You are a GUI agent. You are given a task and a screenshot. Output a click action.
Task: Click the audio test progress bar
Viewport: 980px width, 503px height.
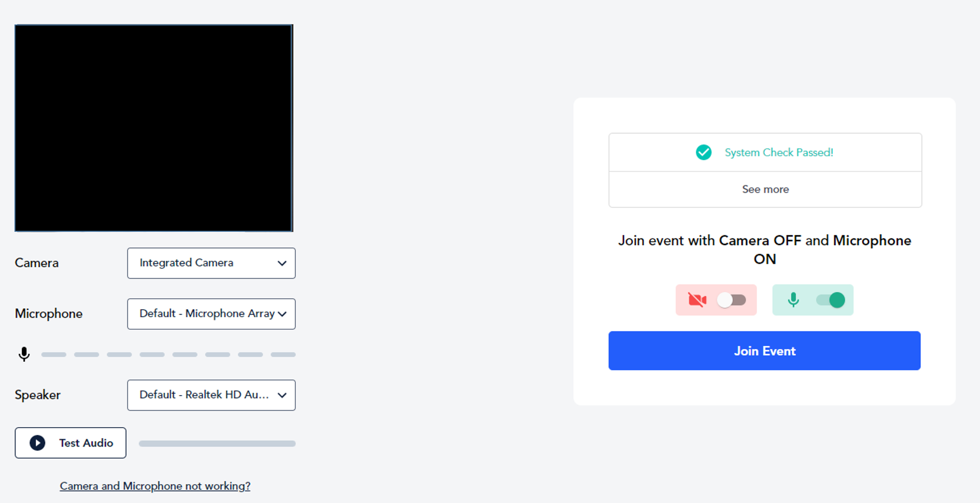coord(217,444)
